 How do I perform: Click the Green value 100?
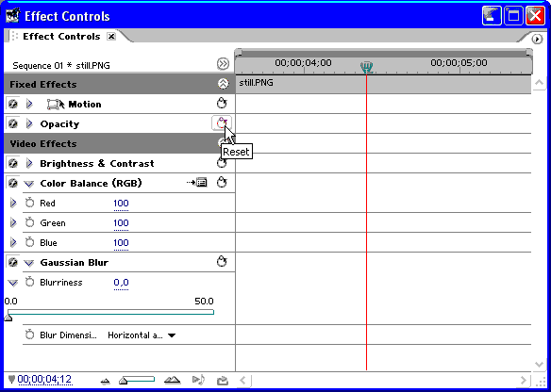[x=121, y=222]
